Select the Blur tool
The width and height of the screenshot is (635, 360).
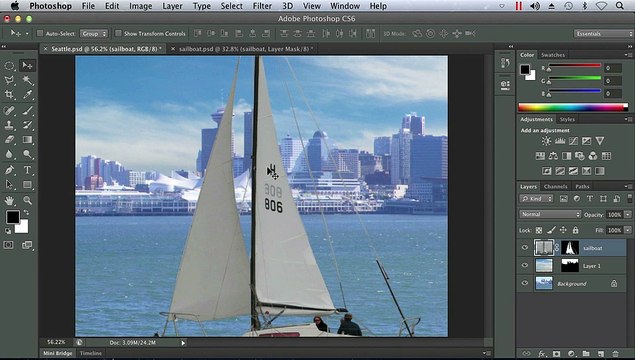click(9, 154)
